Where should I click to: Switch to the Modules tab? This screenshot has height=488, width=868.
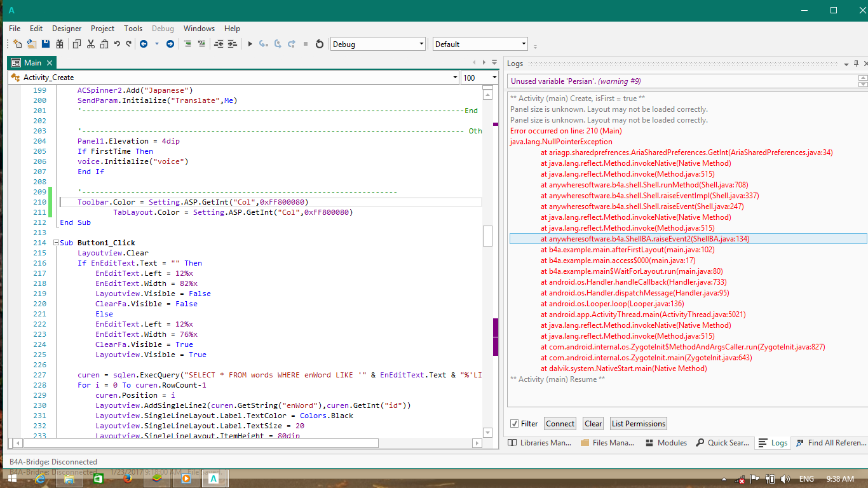click(667, 443)
